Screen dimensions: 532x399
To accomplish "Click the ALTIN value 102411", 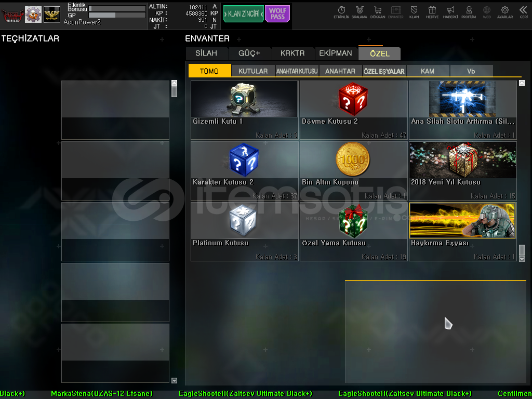I will tap(198, 7).
